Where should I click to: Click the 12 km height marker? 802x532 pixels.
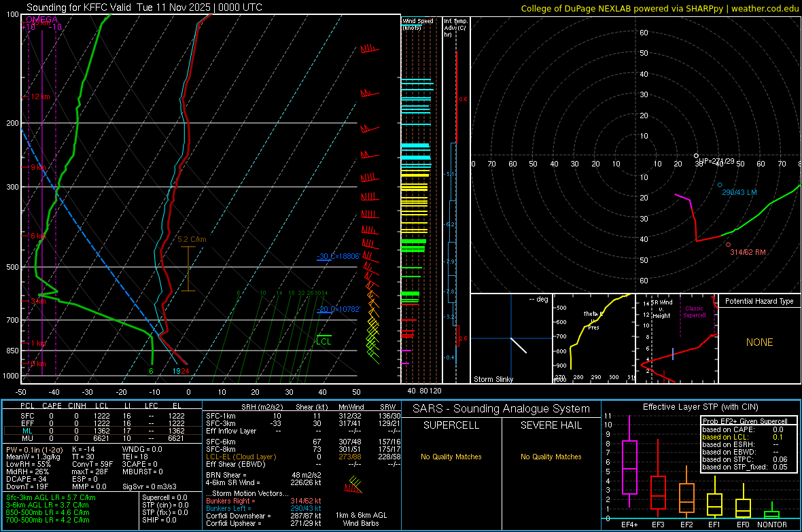pos(40,96)
